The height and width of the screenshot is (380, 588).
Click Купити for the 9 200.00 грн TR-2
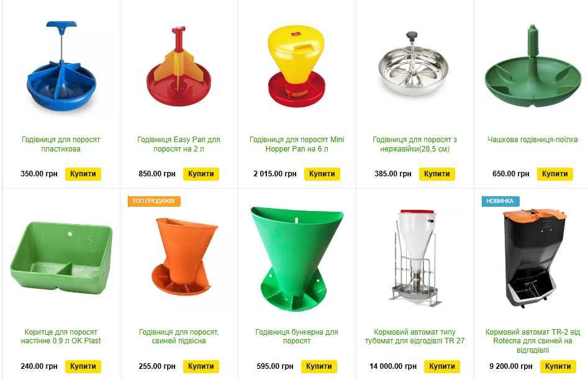click(558, 366)
